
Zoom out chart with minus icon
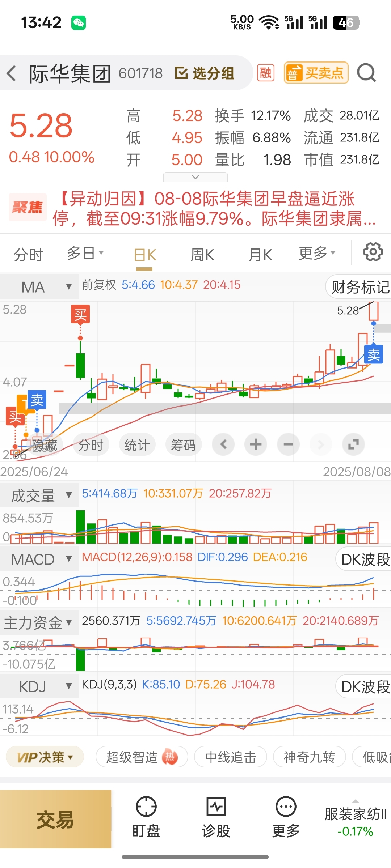(x=288, y=444)
